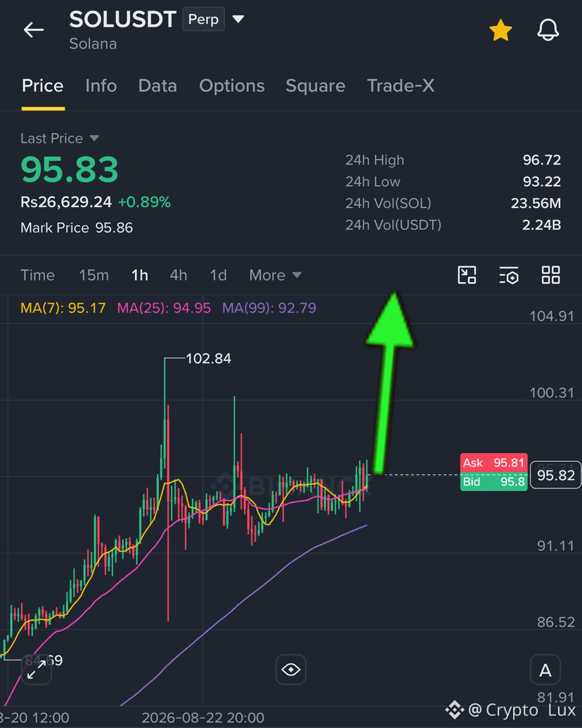Click the MA(99): 92.79 indicator label
Image resolution: width=582 pixels, height=728 pixels.
(x=269, y=308)
